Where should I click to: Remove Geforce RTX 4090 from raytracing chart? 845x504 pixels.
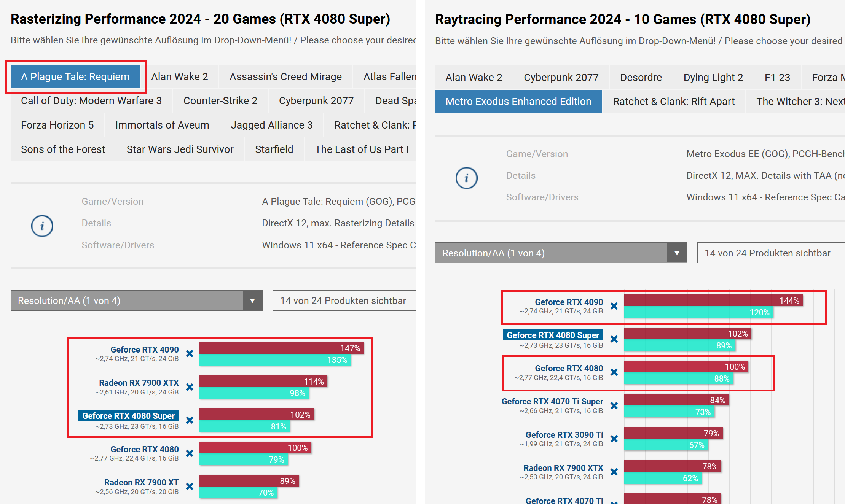(x=614, y=306)
